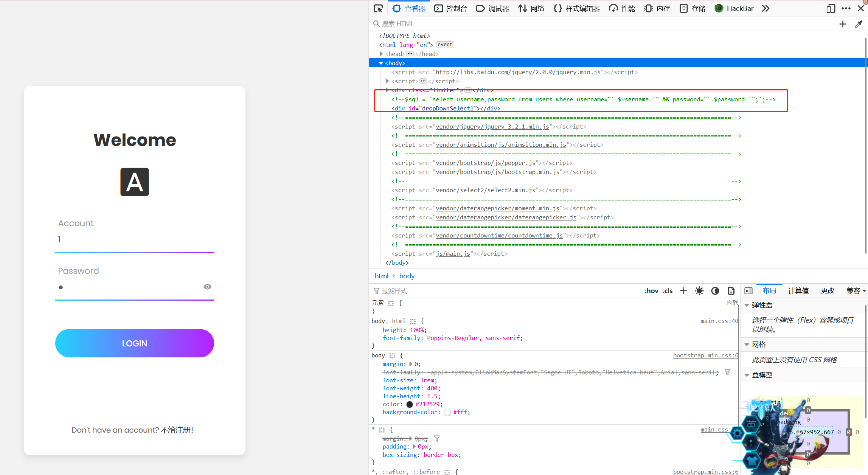Open background-color swatch #fff

447,412
